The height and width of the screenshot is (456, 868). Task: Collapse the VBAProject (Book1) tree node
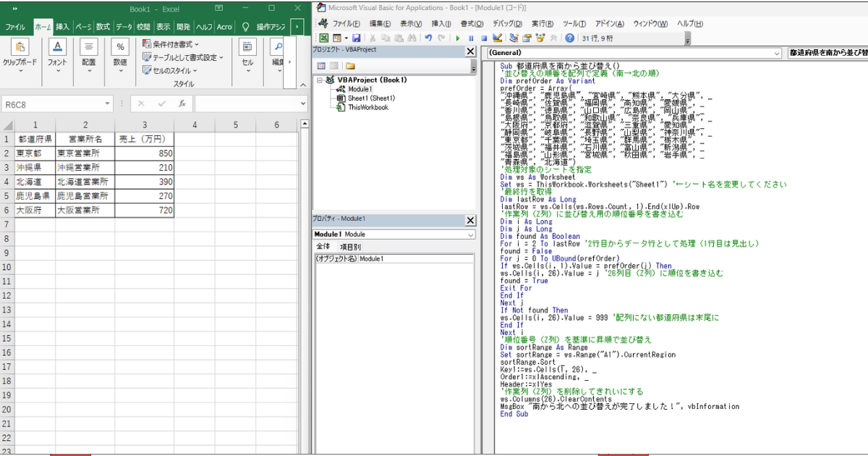pos(320,80)
